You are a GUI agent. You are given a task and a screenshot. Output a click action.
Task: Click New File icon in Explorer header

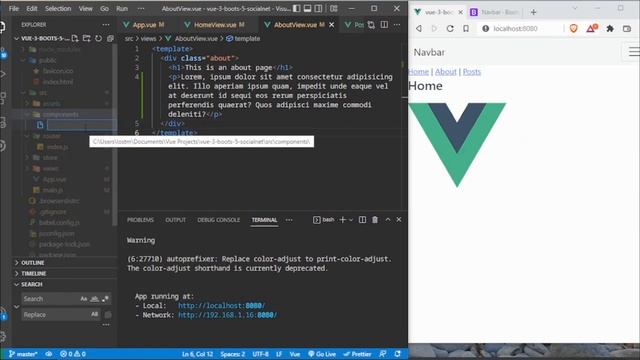pos(75,38)
